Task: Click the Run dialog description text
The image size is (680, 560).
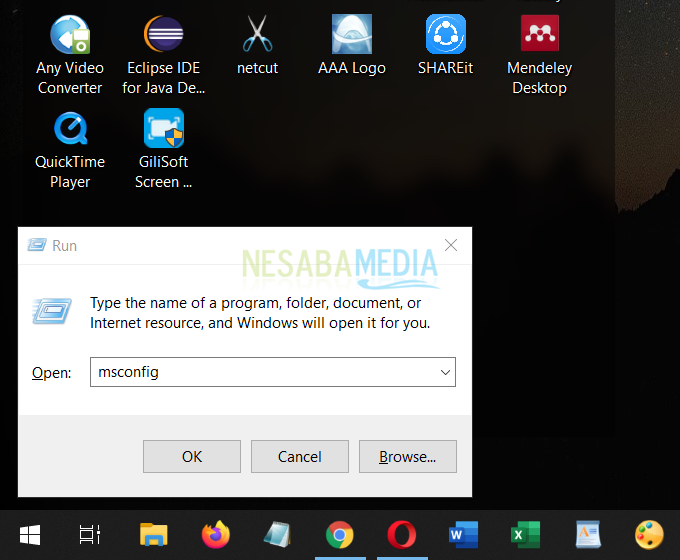Action: pos(260,313)
